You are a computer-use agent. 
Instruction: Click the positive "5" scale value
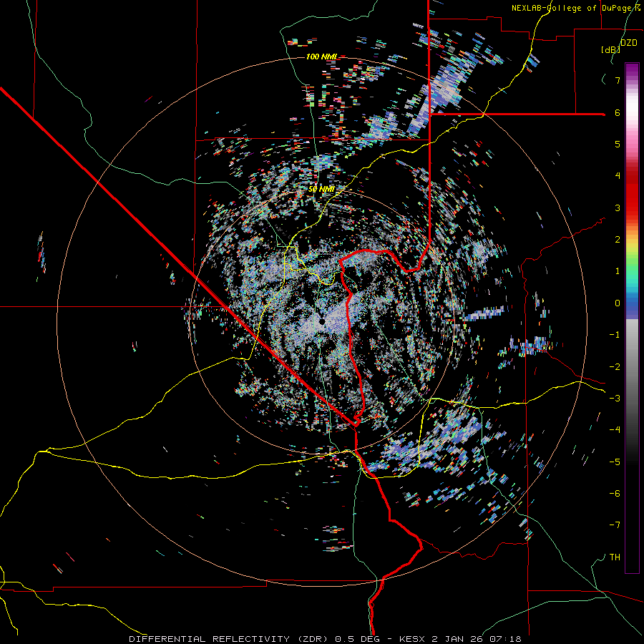click(x=618, y=144)
